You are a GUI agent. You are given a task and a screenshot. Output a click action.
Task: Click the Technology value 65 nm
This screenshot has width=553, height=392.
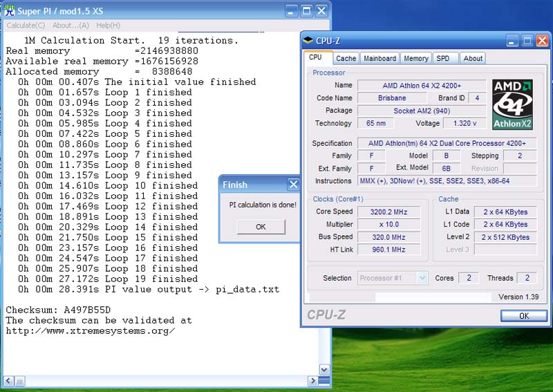click(375, 123)
